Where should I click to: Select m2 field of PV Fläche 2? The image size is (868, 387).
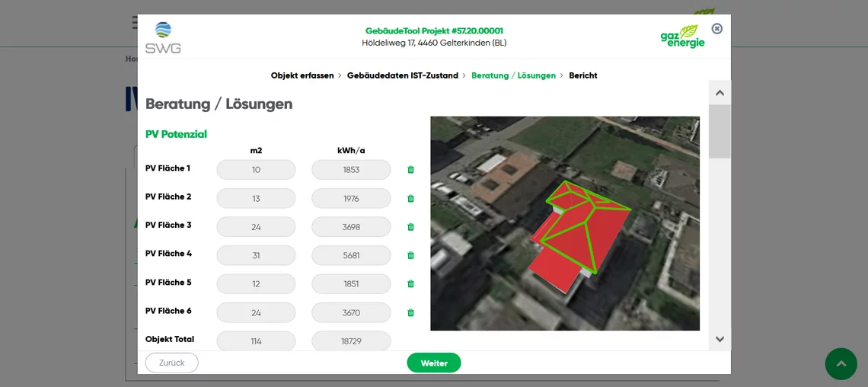[x=256, y=198]
